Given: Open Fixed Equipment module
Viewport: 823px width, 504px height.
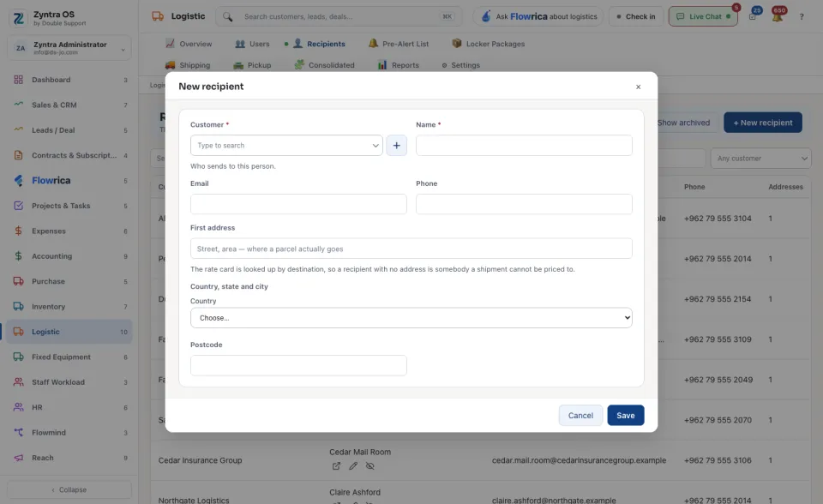Looking at the screenshot, I should pos(69,357).
